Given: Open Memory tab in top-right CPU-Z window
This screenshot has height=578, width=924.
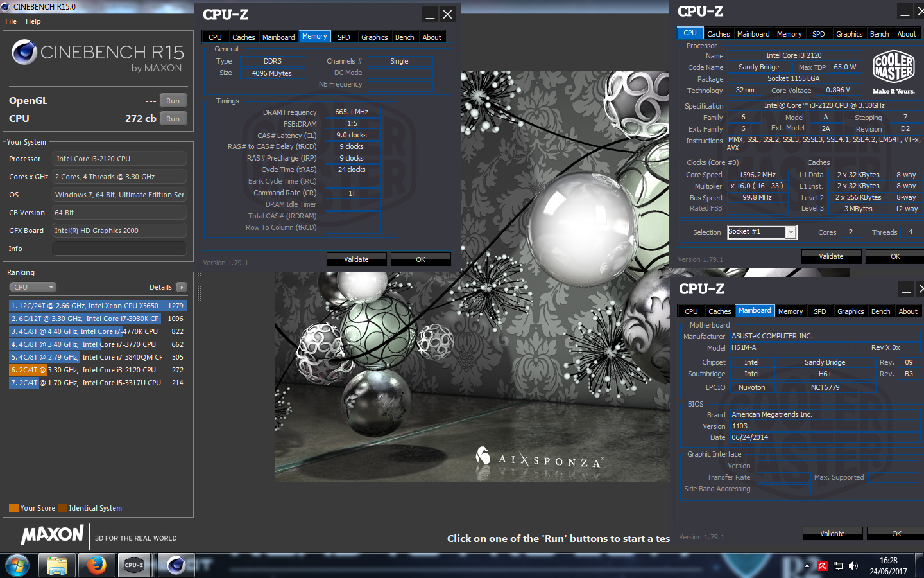Looking at the screenshot, I should pos(789,34).
